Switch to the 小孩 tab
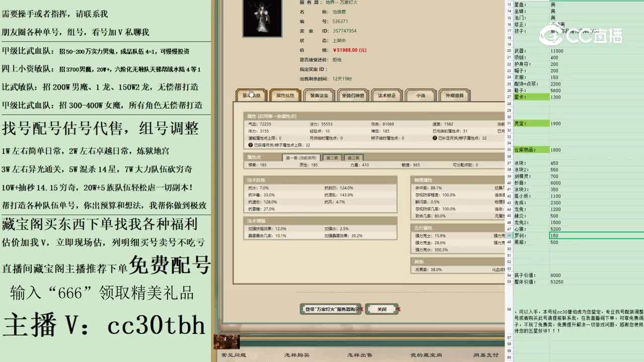 click(421, 95)
